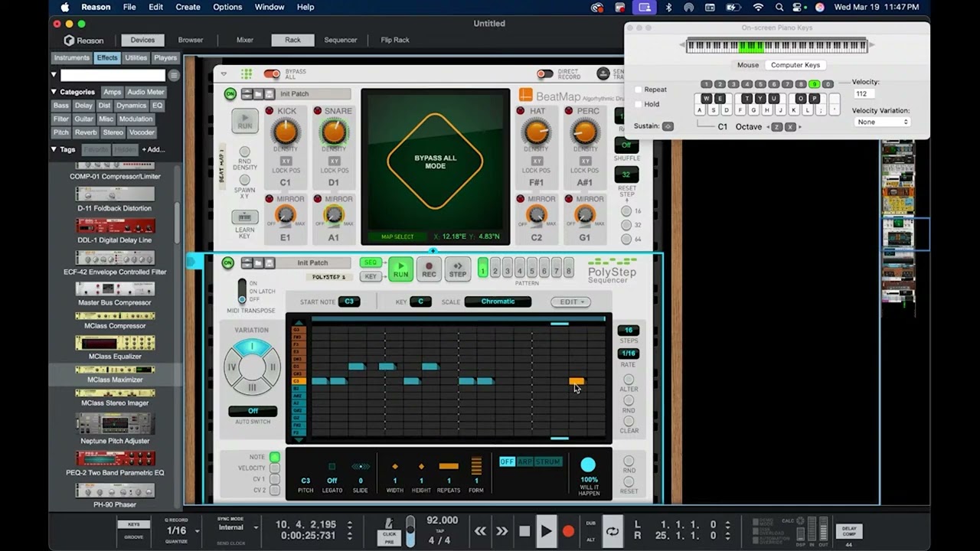Click the BeatMap RUN button

245,121
